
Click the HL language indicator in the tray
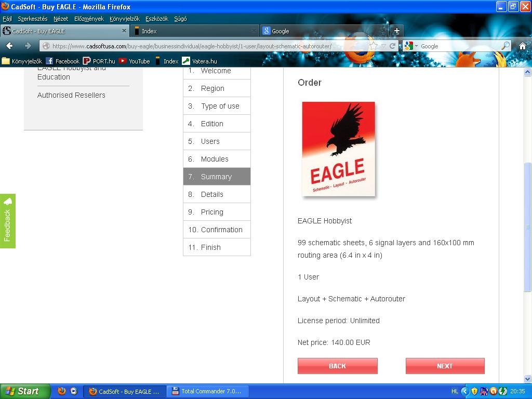455,391
